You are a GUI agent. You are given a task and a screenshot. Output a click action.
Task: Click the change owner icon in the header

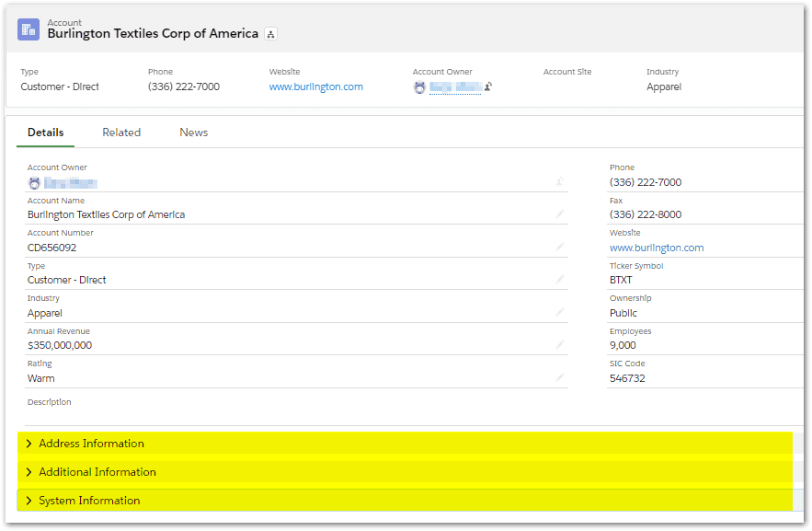[487, 87]
